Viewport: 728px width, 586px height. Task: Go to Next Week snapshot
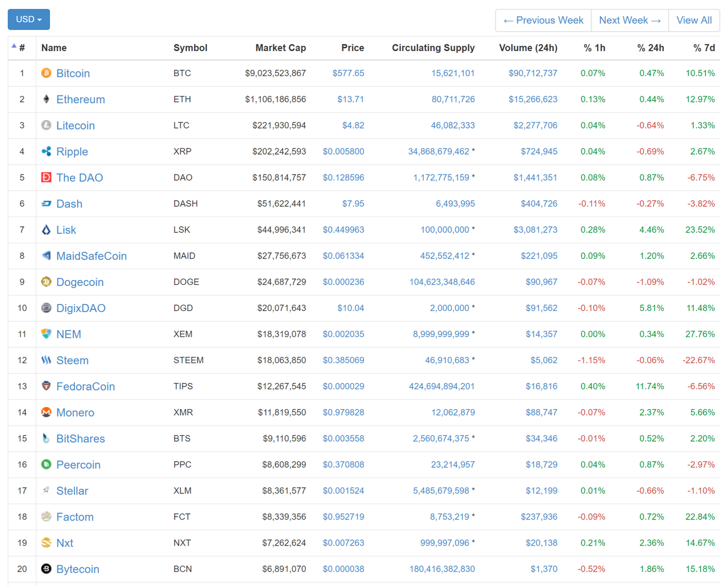point(630,20)
